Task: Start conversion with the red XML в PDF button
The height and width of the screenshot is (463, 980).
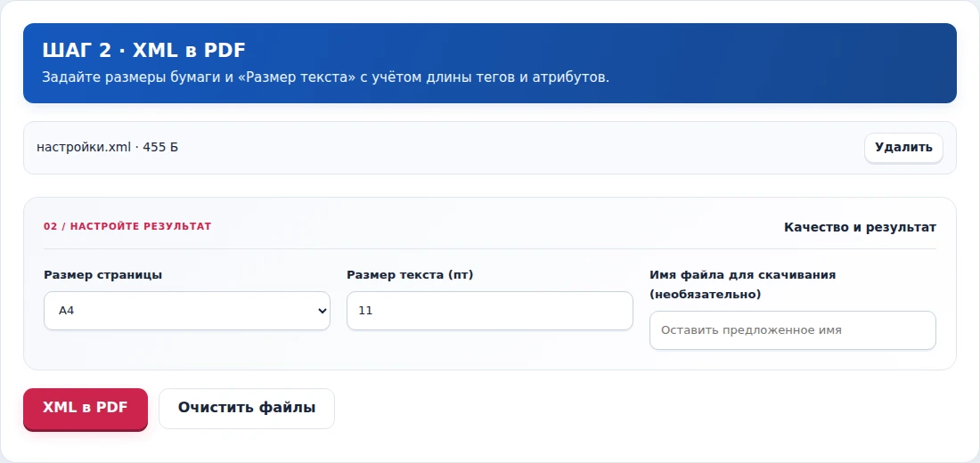Action: point(85,408)
